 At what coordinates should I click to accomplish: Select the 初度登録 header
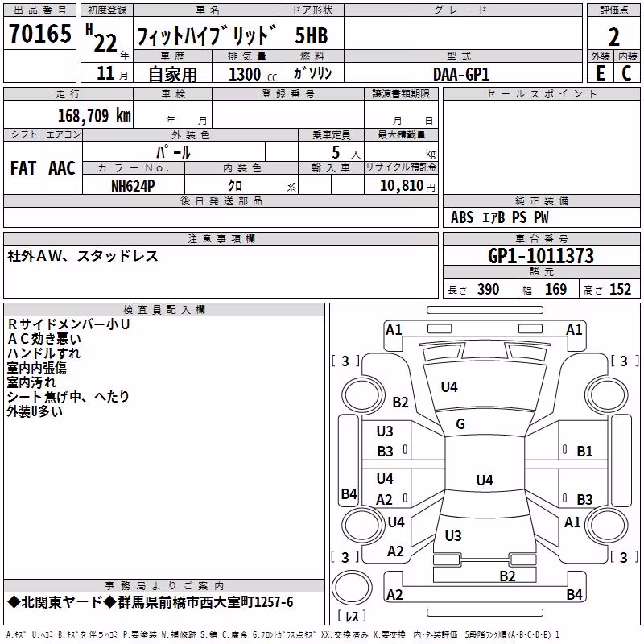(107, 10)
